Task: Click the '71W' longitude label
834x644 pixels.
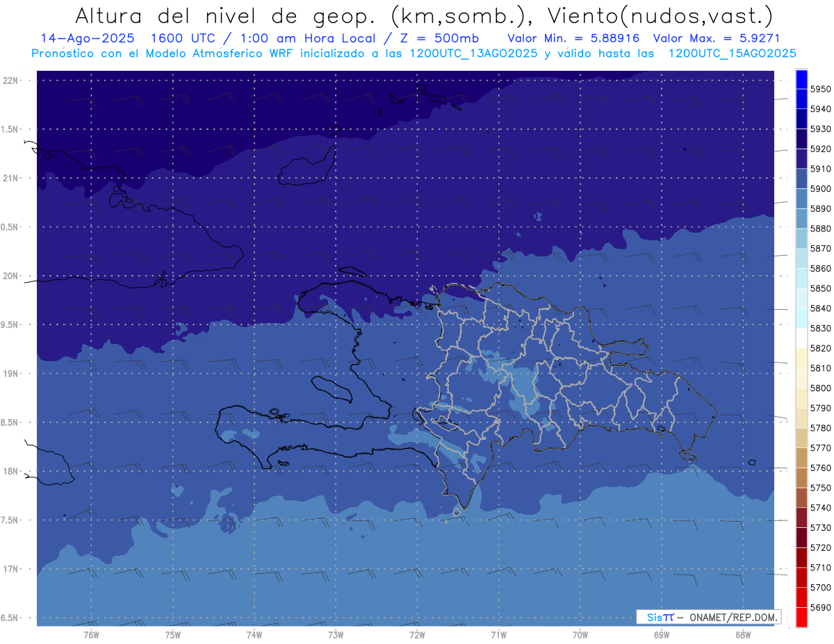Action: (498, 634)
